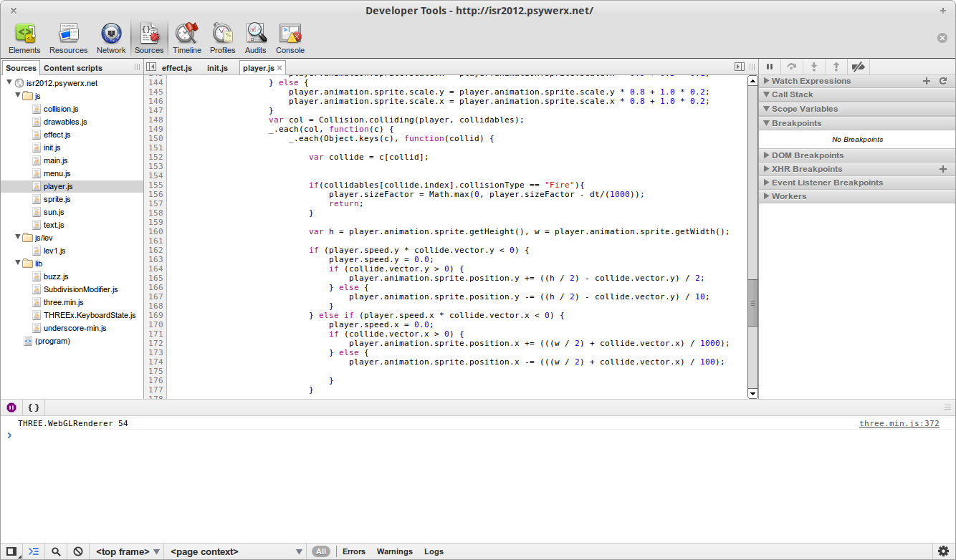Toggle the console drawer
Viewport: 956px width, 560px height.
[34, 551]
